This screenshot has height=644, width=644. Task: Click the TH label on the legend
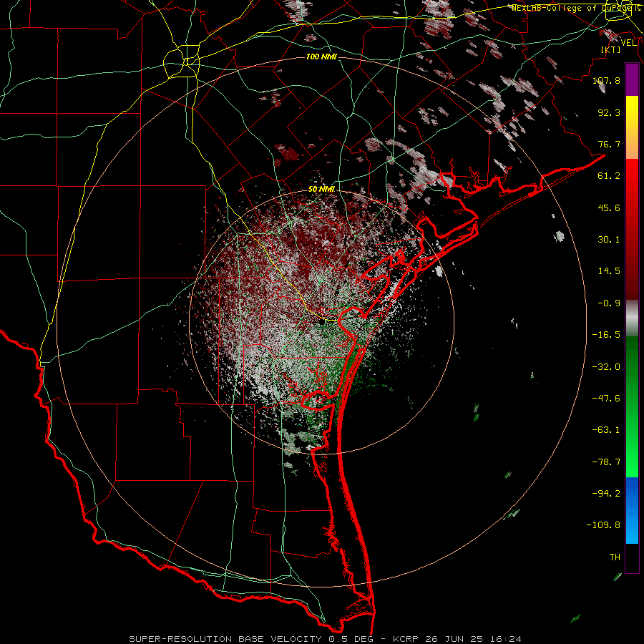(615, 557)
